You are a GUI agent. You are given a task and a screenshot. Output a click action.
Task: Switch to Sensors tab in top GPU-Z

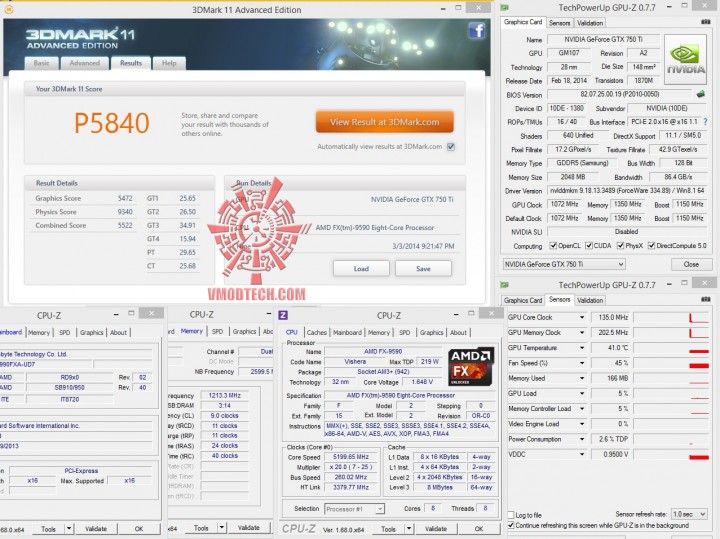[559, 23]
